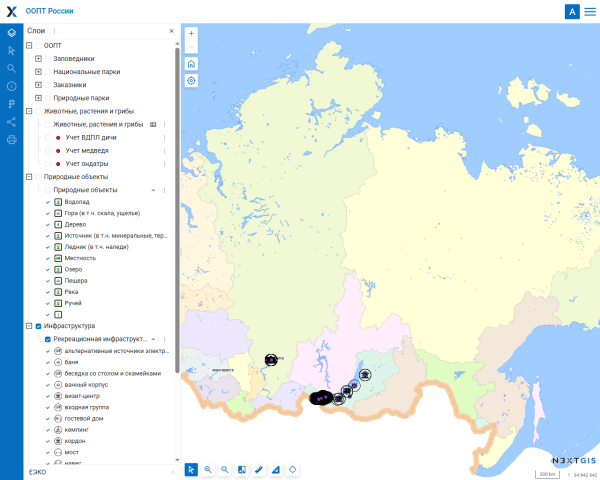The width and height of the screenshot is (600, 480).
Task: Enable the Заповедники layer checkbox
Action: (x=47, y=59)
